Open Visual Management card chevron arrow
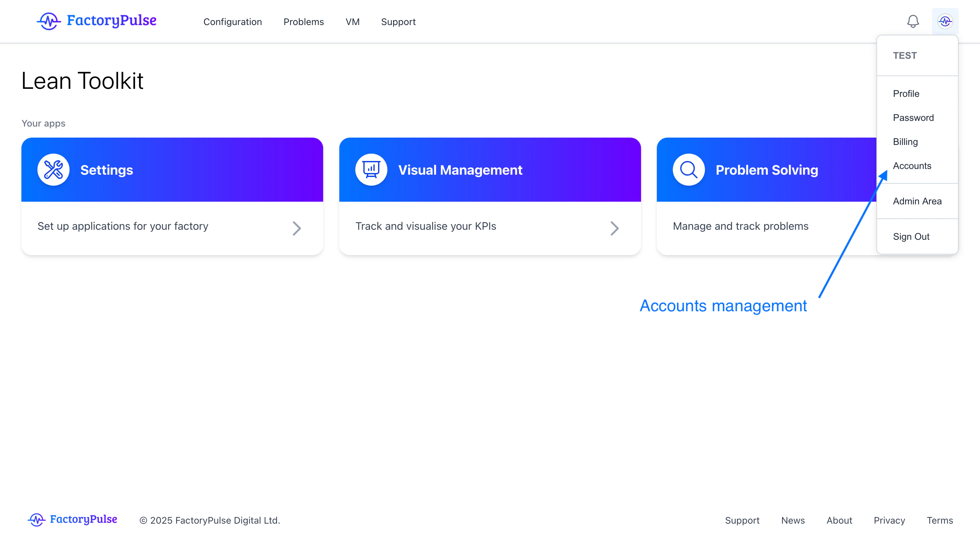 pyautogui.click(x=614, y=228)
